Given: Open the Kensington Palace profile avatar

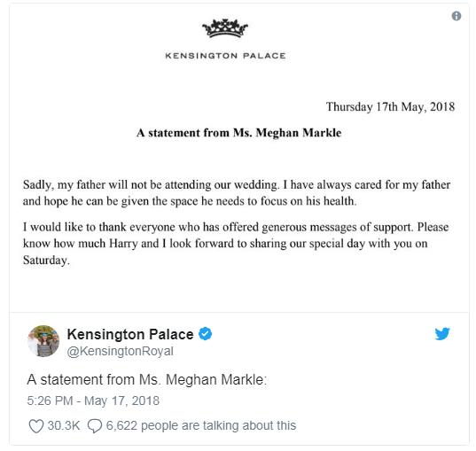Looking at the screenshot, I should point(43,341).
